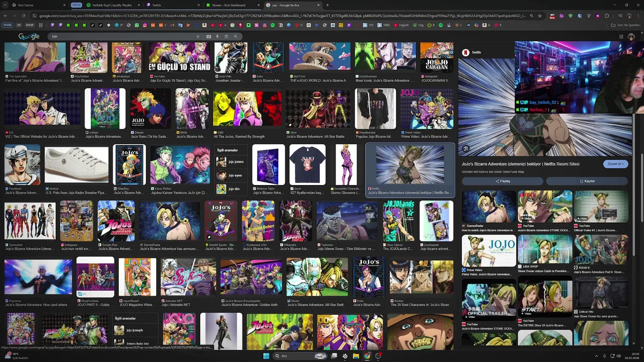Reload the page in Chrome
This screenshot has height=362, width=644.
pyautogui.click(x=23, y=16)
